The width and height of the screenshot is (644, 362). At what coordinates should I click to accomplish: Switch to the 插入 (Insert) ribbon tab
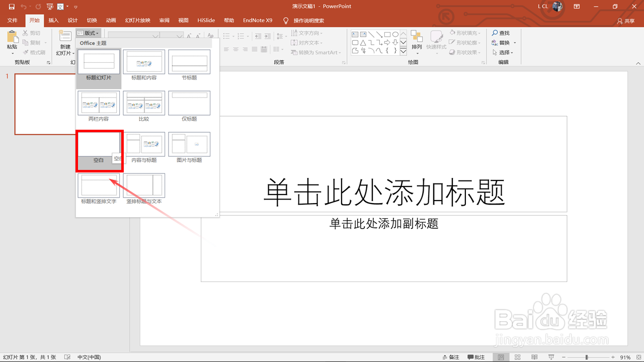pyautogui.click(x=53, y=20)
